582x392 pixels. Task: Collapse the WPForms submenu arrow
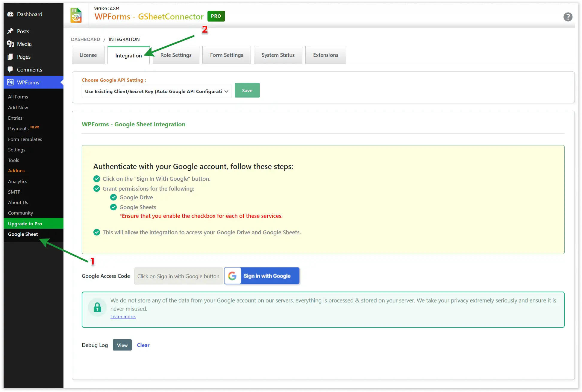coord(62,82)
